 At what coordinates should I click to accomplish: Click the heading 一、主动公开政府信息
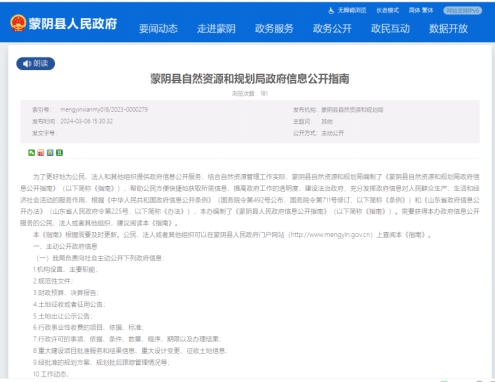pos(65,246)
